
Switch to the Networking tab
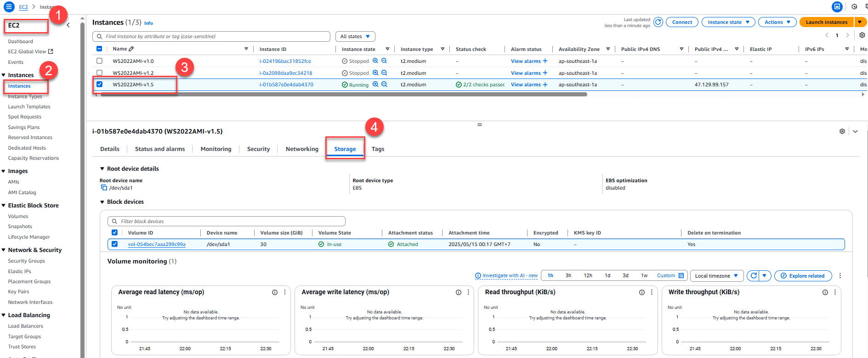pyautogui.click(x=302, y=149)
